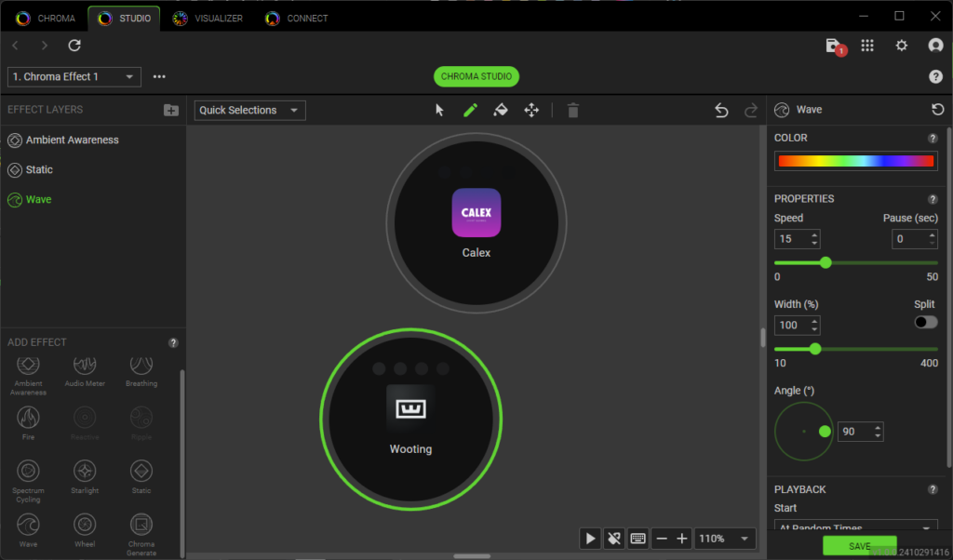Open the STUDIO tab
953x560 pixels.
pyautogui.click(x=124, y=19)
